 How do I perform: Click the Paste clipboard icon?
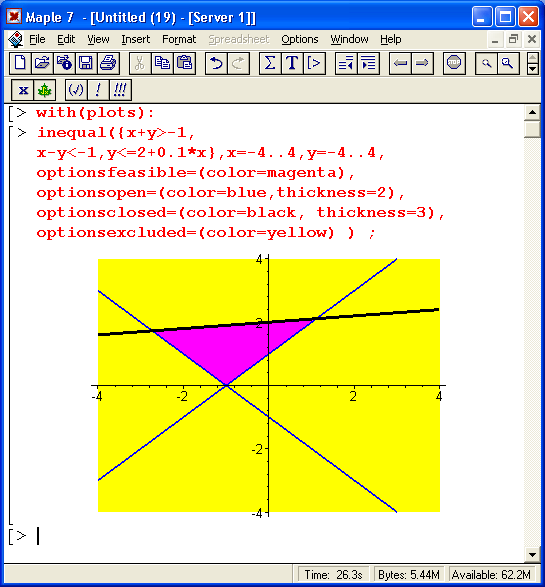184,63
